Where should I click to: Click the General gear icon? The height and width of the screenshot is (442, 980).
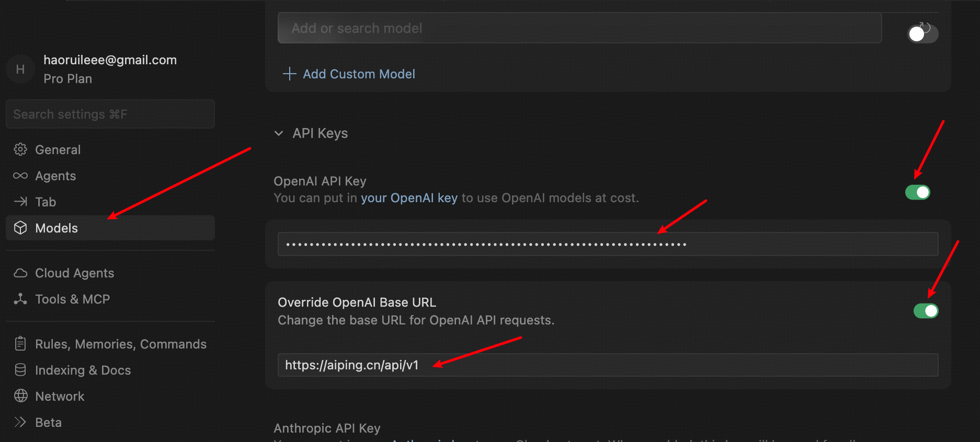point(20,149)
